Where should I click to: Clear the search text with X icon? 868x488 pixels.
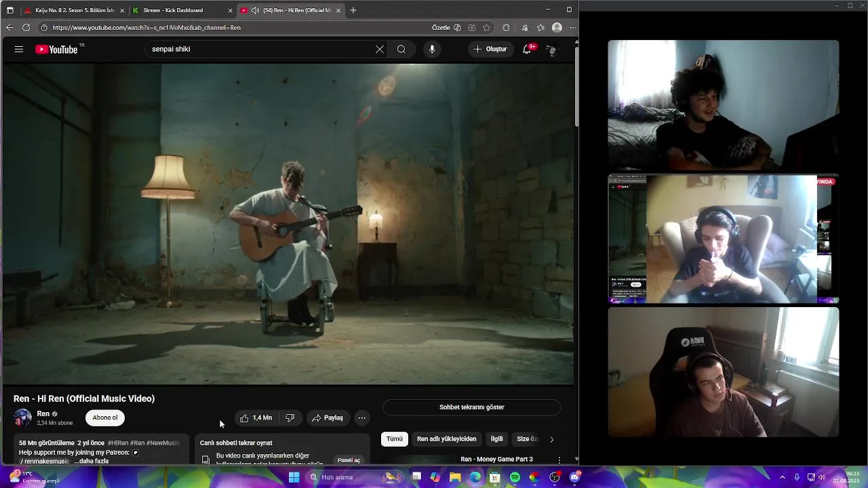coord(380,49)
